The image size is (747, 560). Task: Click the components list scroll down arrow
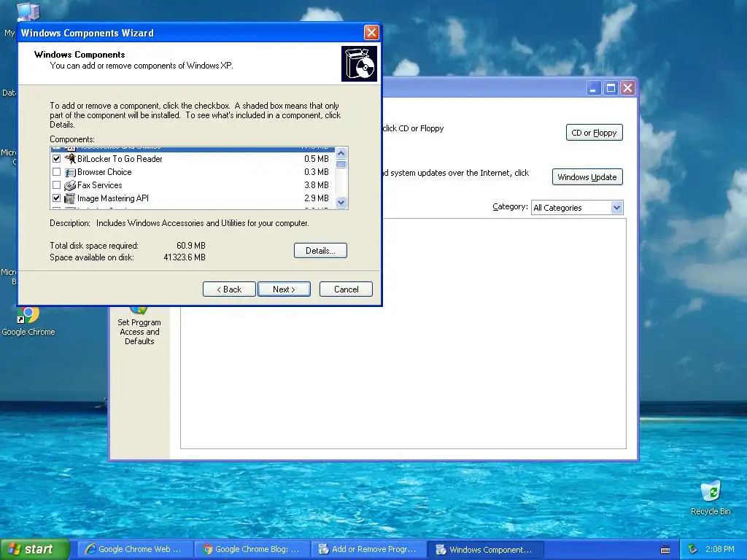pyautogui.click(x=341, y=203)
